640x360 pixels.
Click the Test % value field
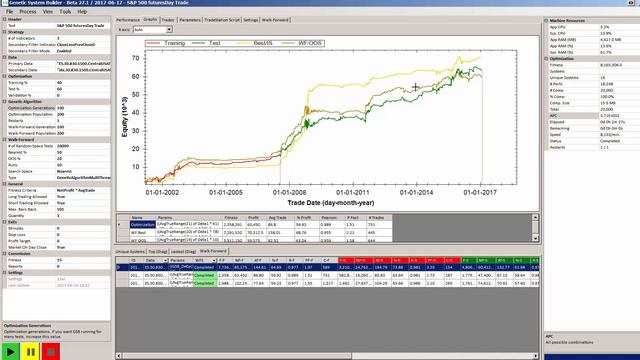[83, 89]
